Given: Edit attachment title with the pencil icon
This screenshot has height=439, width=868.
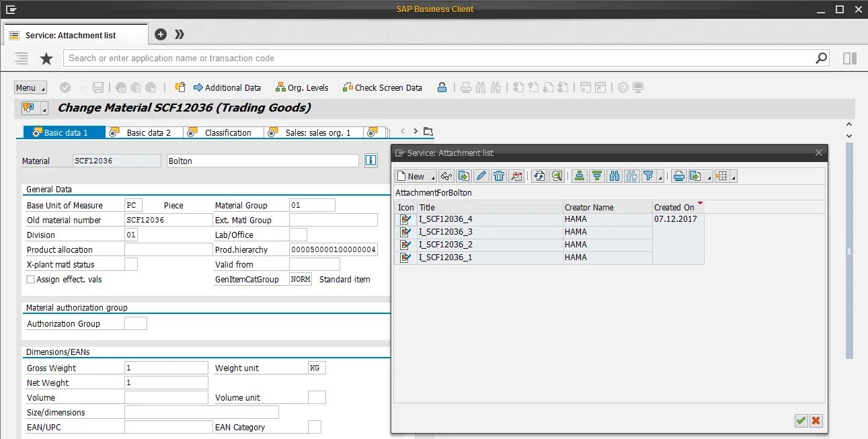Looking at the screenshot, I should 482,176.
